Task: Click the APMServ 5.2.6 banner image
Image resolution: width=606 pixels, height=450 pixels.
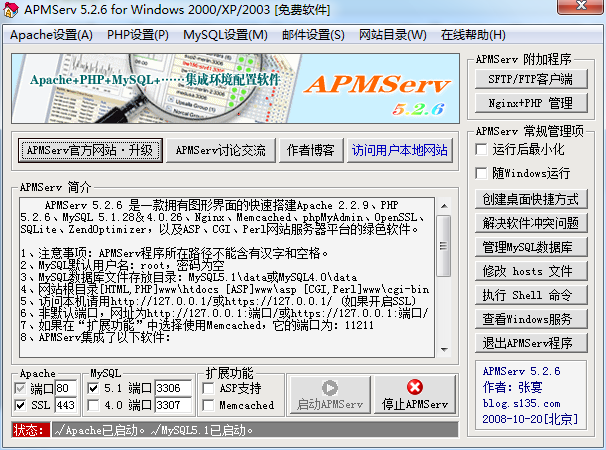Action: tap(235, 89)
